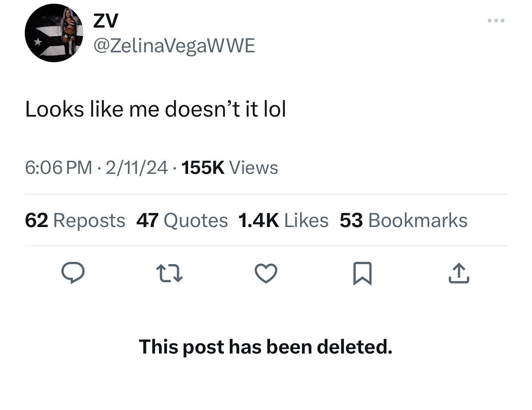View the 62 Reposts list

[x=75, y=220]
